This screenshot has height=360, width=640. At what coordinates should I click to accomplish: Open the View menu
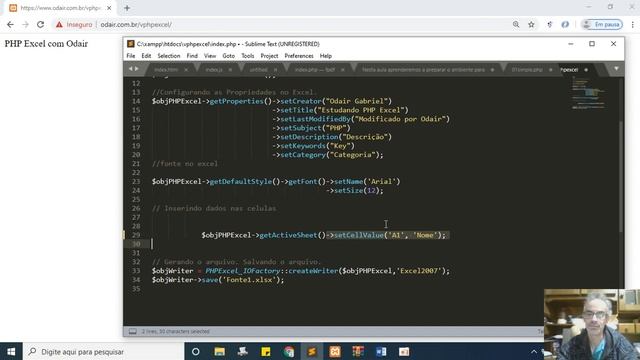pyautogui.click(x=210, y=56)
